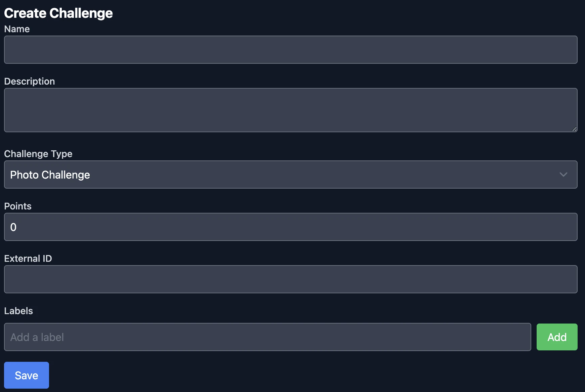Viewport: 585px width, 392px height.
Task: Click the Description label above the textarea
Action: click(x=30, y=81)
